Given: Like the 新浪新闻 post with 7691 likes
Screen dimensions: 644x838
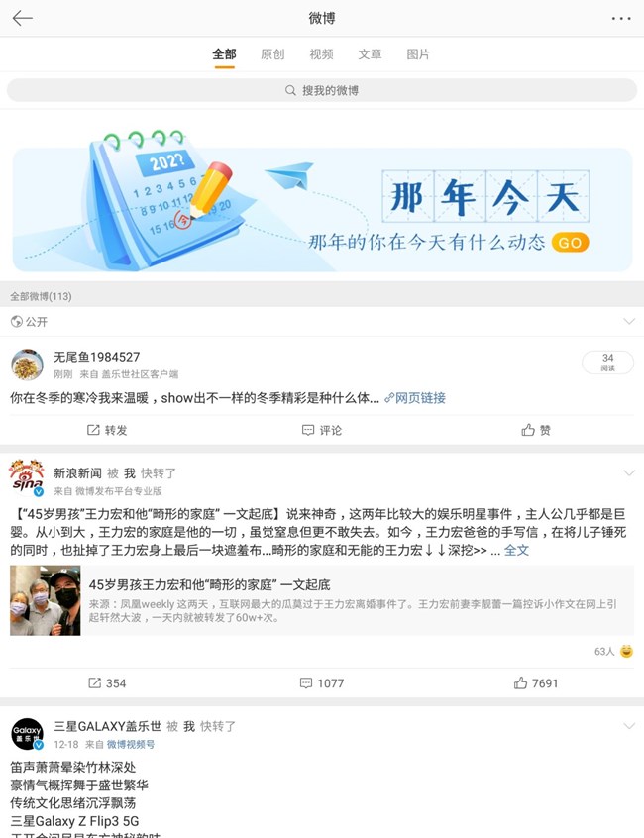Looking at the screenshot, I should pos(536,683).
